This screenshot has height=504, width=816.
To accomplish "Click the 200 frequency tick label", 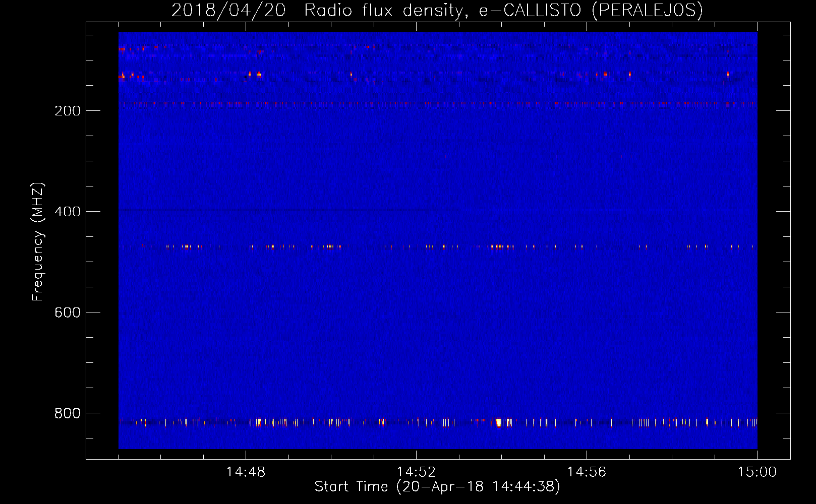I will [x=68, y=111].
